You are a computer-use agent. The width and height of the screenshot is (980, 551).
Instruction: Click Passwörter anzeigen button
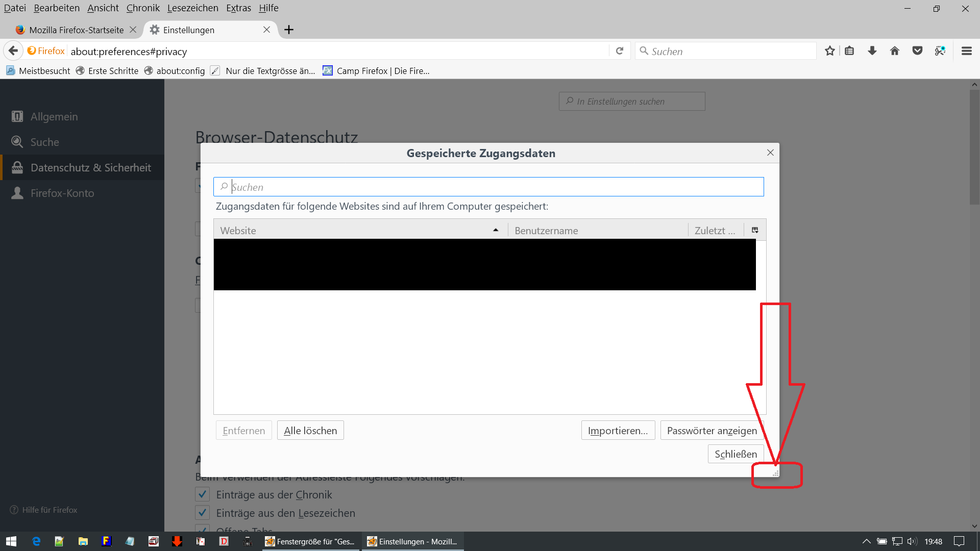712,431
